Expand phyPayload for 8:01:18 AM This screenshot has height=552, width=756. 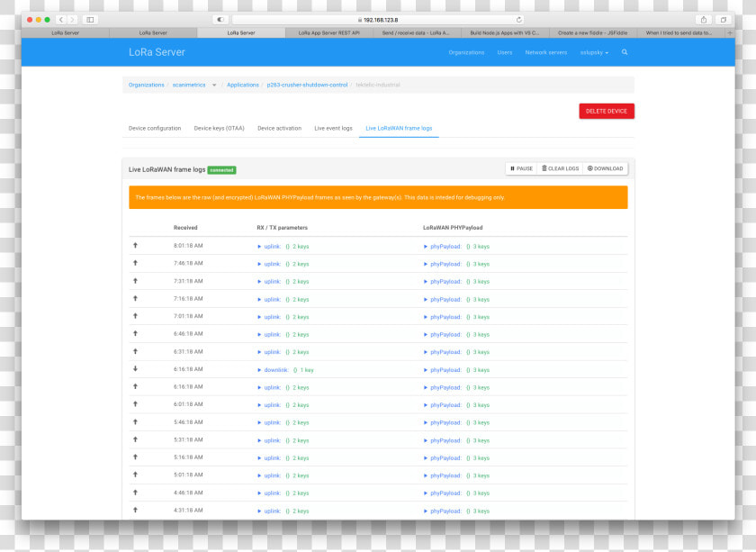click(425, 247)
